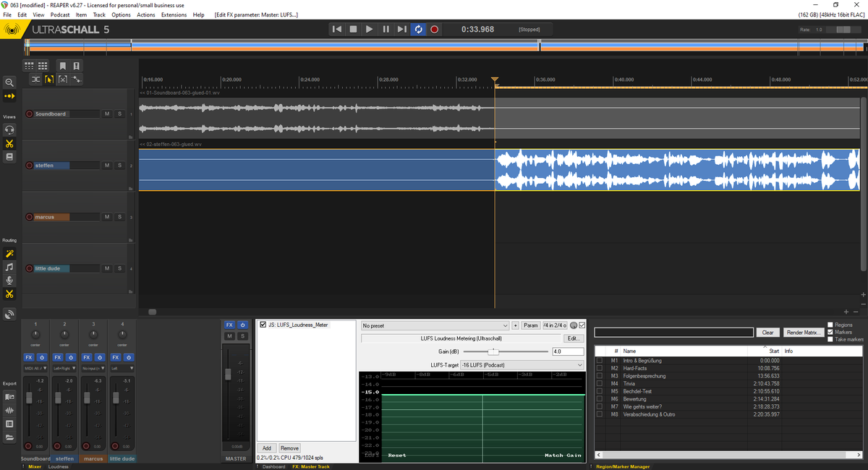Click the Clear button in marker manager
Image resolution: width=868 pixels, height=470 pixels.
click(x=768, y=333)
